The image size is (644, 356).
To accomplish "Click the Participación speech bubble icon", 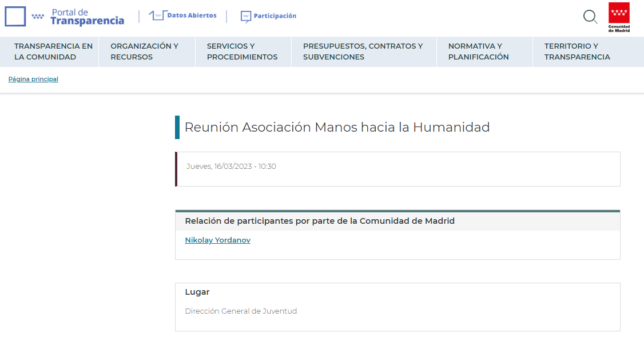I will (245, 17).
